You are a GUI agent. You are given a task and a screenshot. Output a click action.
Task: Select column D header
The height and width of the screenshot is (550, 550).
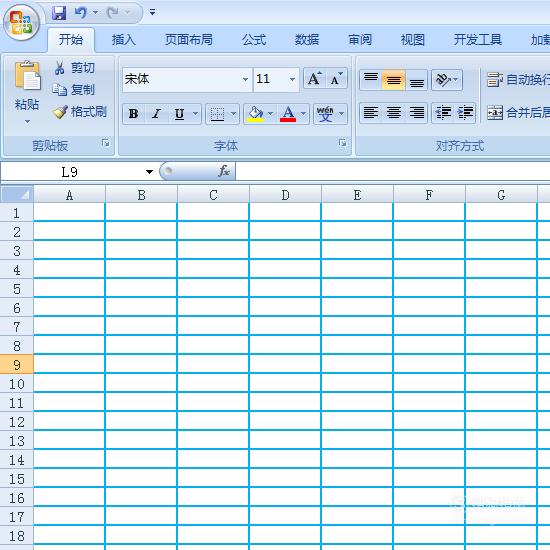[285, 195]
